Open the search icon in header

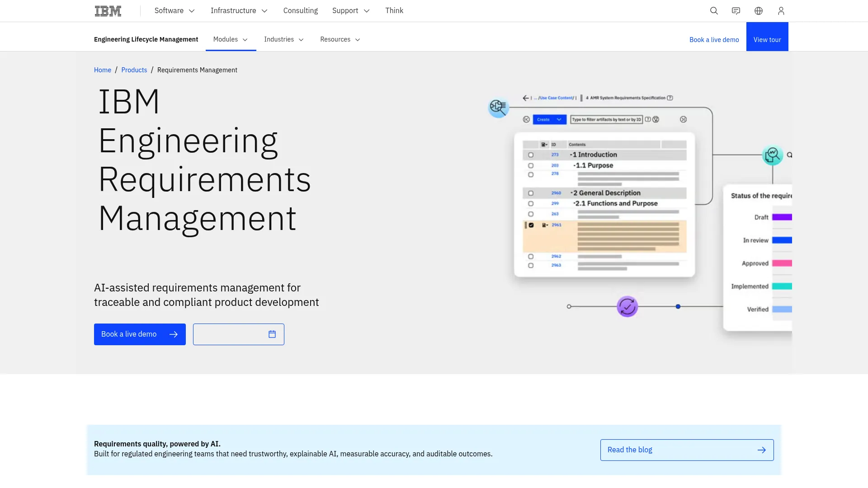click(714, 11)
